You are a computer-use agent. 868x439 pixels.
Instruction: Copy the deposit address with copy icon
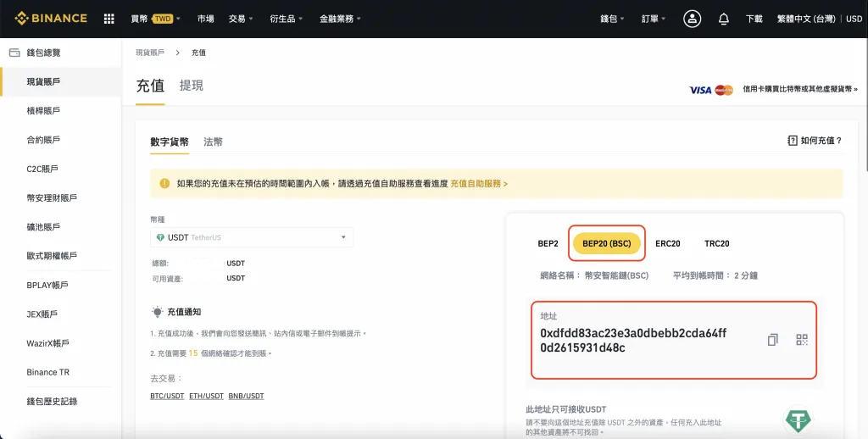pos(772,340)
